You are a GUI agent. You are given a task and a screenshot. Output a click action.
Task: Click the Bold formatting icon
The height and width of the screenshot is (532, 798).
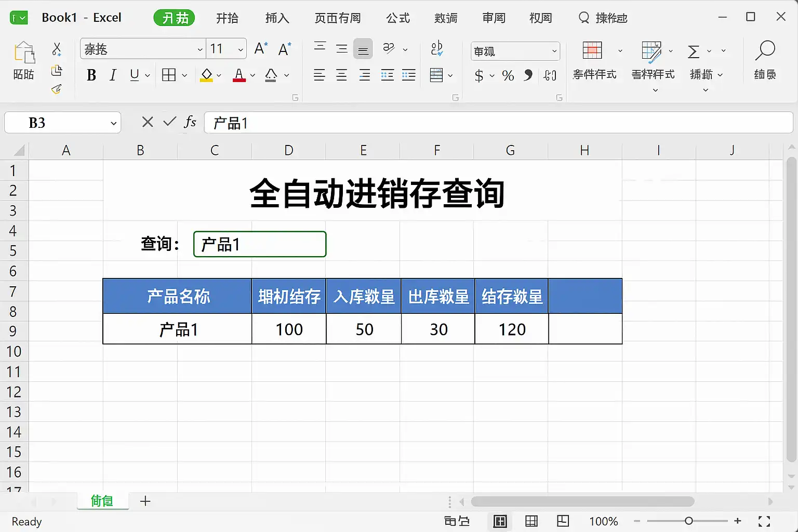91,75
